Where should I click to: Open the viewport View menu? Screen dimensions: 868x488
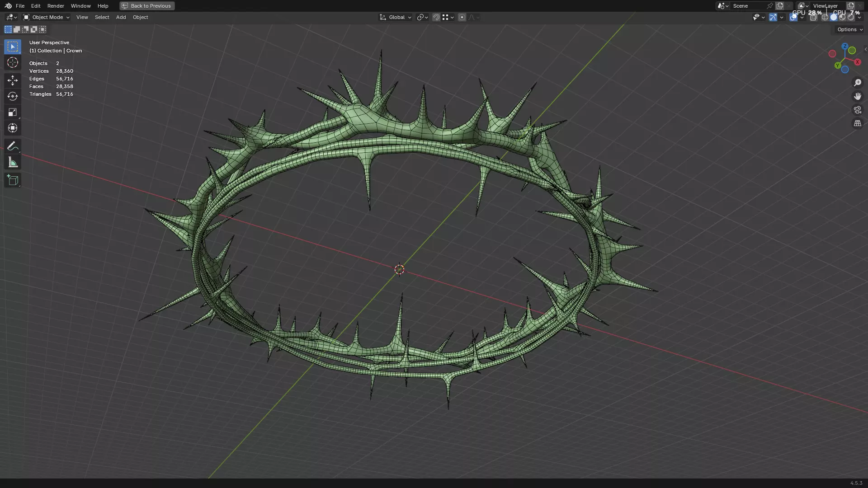[82, 17]
